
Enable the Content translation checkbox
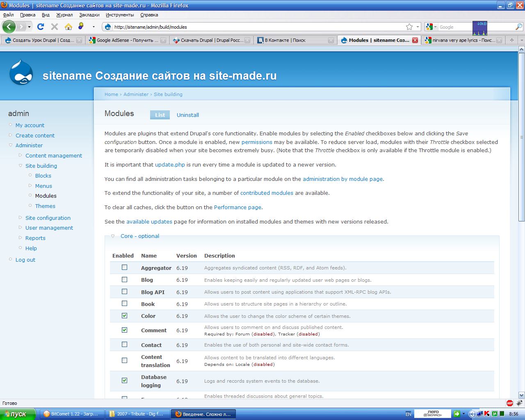[x=124, y=361]
